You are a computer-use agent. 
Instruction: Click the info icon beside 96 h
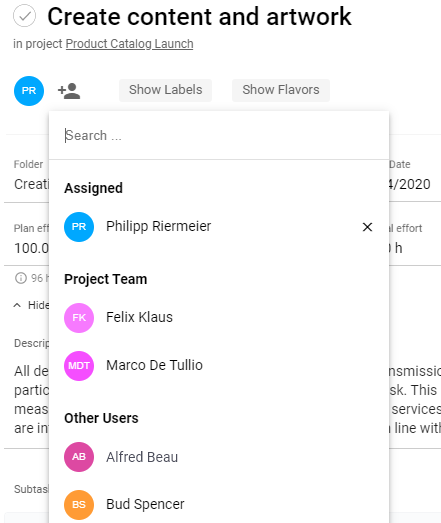[x=21, y=278]
